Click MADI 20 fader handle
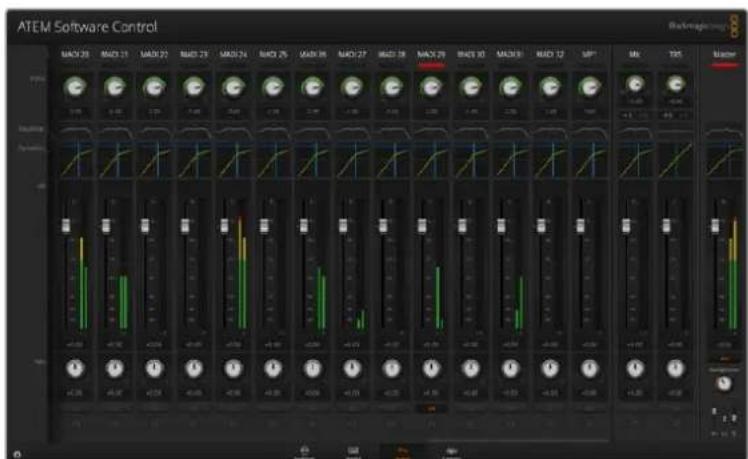The image size is (748, 459). click(x=66, y=225)
